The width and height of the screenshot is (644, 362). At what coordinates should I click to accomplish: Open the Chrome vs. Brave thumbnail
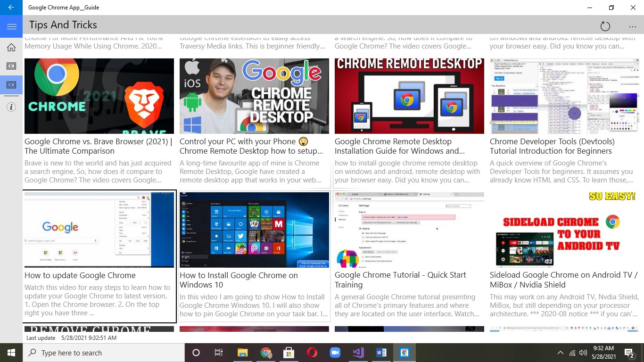(x=99, y=96)
